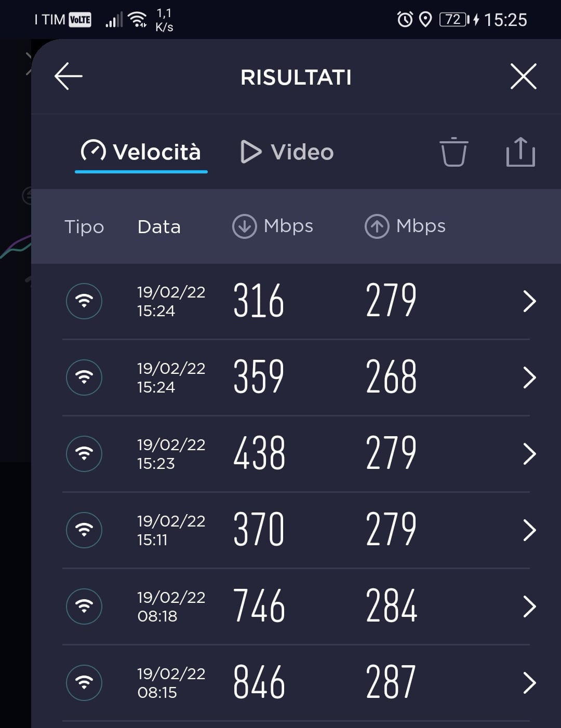Image resolution: width=561 pixels, height=728 pixels.
Task: Select the 08:18 test date entry
Action: 171,606
